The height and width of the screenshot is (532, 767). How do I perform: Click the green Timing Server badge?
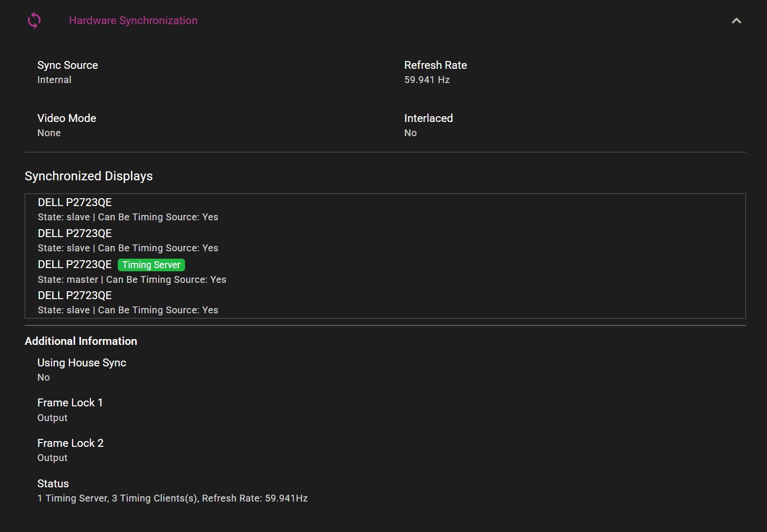[x=151, y=265]
